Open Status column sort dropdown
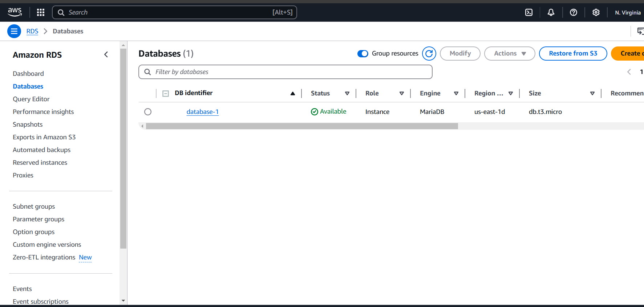 [347, 93]
